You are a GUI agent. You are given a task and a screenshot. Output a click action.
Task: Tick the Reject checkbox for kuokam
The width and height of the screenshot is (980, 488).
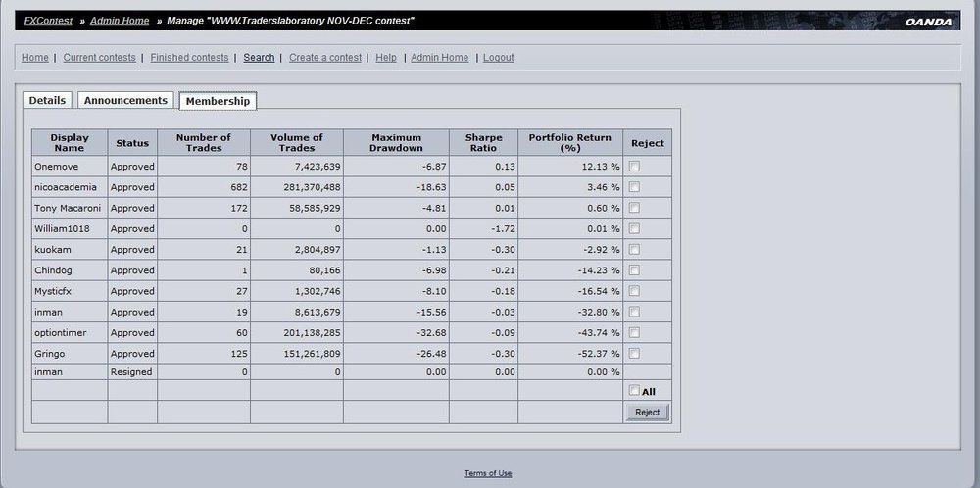pos(634,249)
